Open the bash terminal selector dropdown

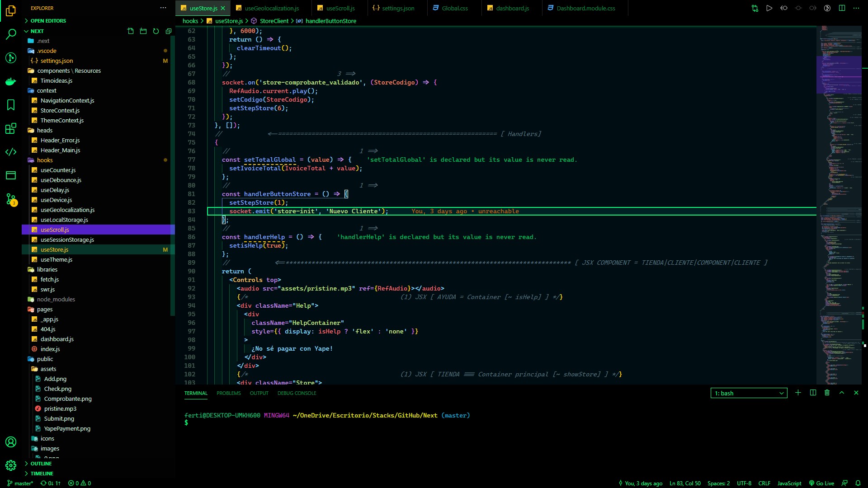pyautogui.click(x=749, y=393)
